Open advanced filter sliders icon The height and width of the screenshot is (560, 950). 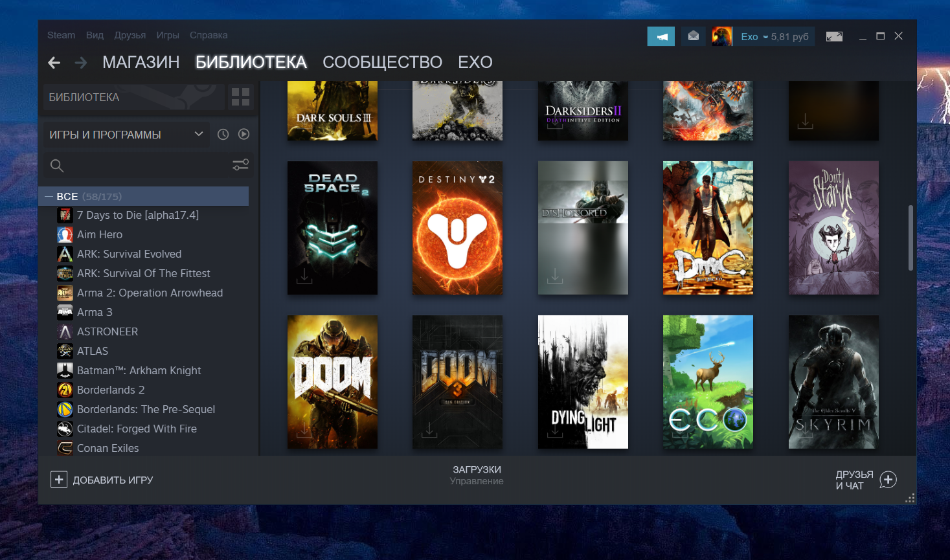click(240, 165)
